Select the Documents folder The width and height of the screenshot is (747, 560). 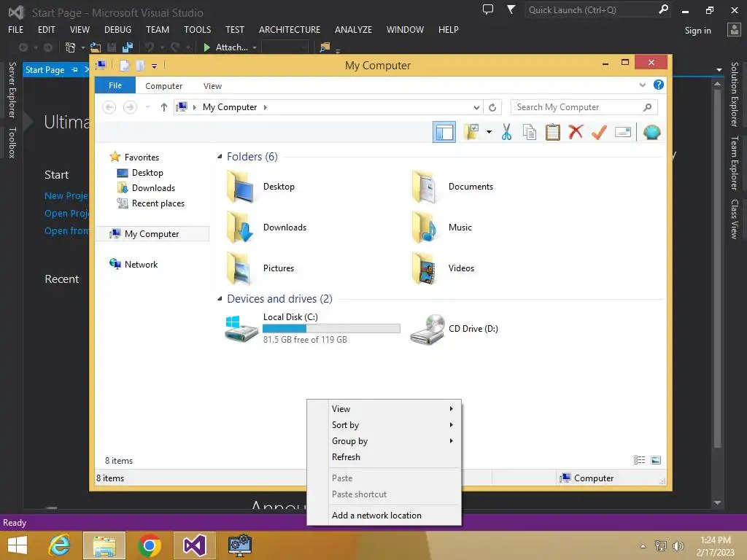(x=452, y=187)
